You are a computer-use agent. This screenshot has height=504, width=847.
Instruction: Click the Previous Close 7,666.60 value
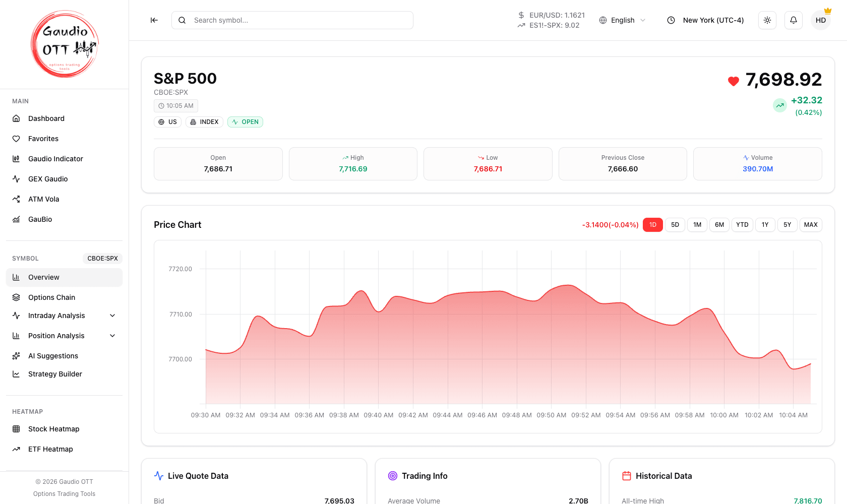(x=623, y=169)
